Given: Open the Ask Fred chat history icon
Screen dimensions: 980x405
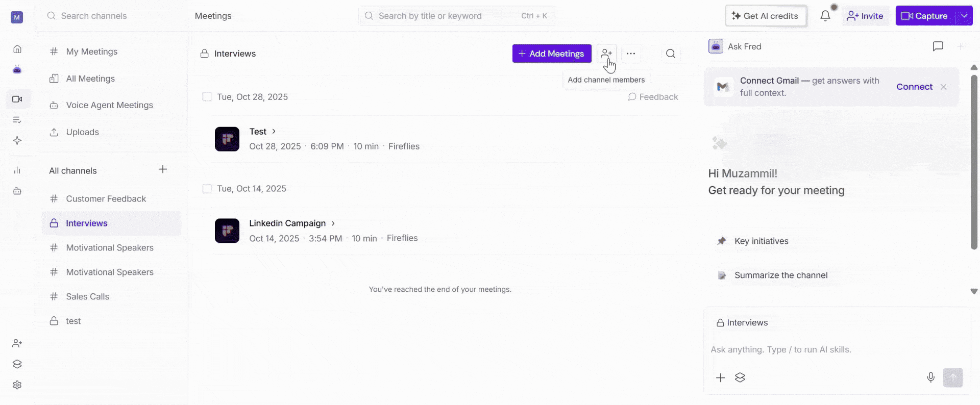Looking at the screenshot, I should click(x=938, y=46).
